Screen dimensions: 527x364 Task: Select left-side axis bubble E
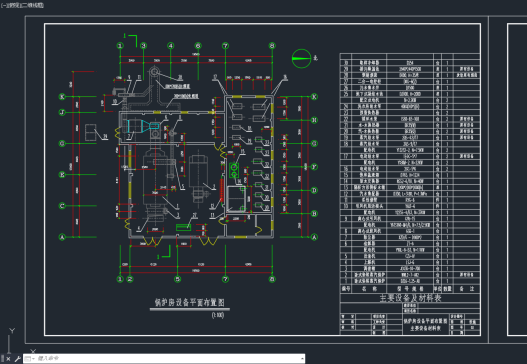[62, 174]
